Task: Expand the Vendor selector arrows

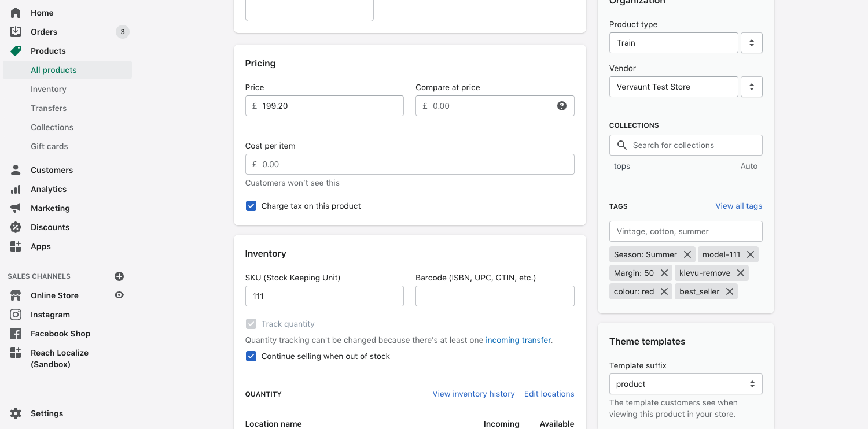Action: tap(752, 87)
